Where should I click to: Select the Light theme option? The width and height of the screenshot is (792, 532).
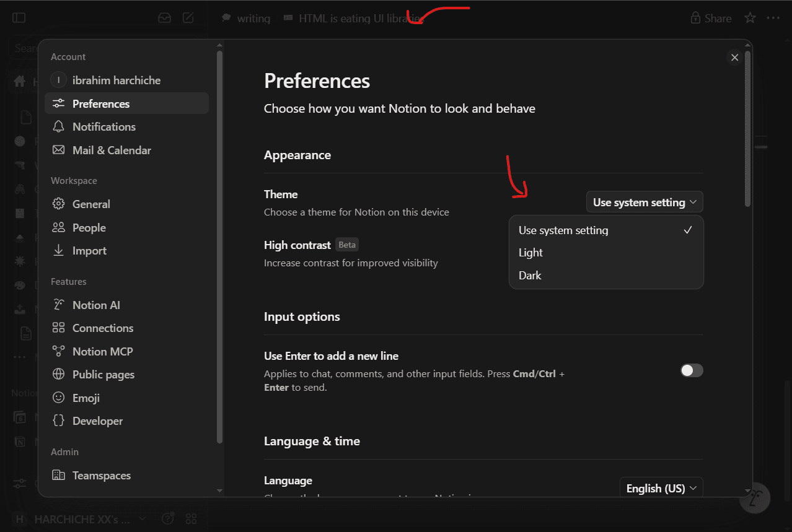pos(606,253)
